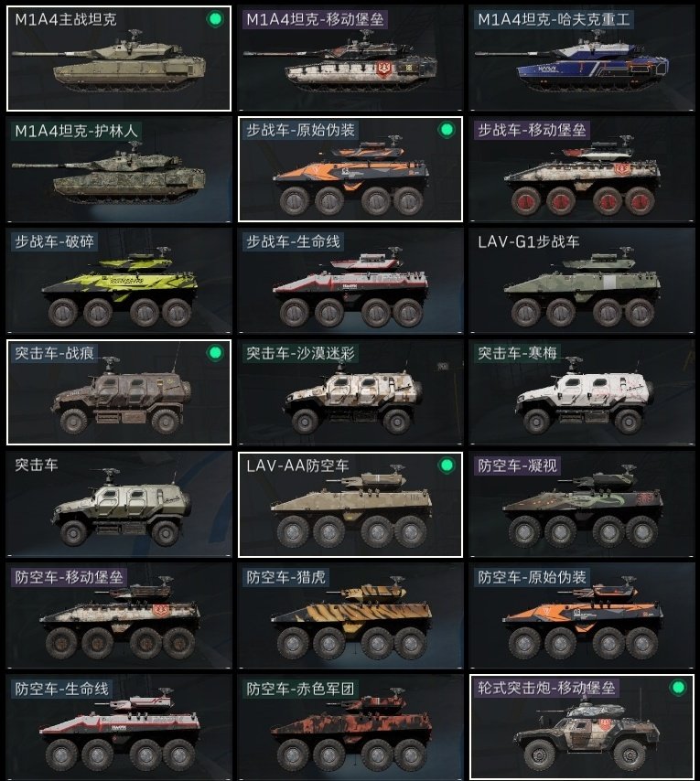Choose the 突击车-沙漠迷彩 desert camo skin
Screen dimensions: 700x781
pyautogui.click(x=350, y=392)
